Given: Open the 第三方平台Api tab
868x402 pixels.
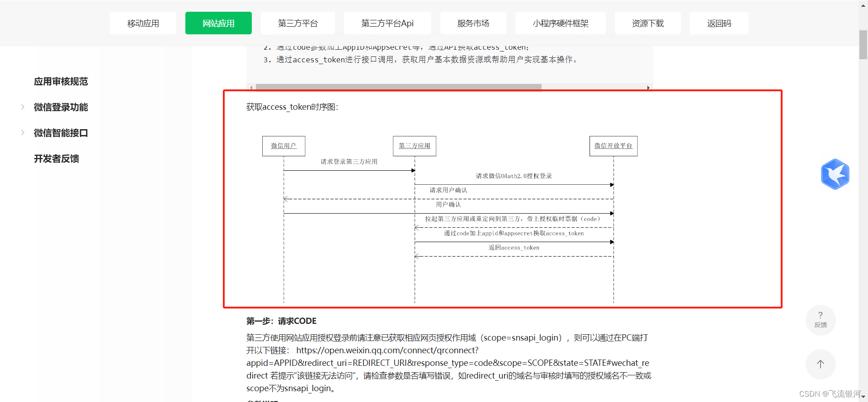Looking at the screenshot, I should click(x=387, y=23).
